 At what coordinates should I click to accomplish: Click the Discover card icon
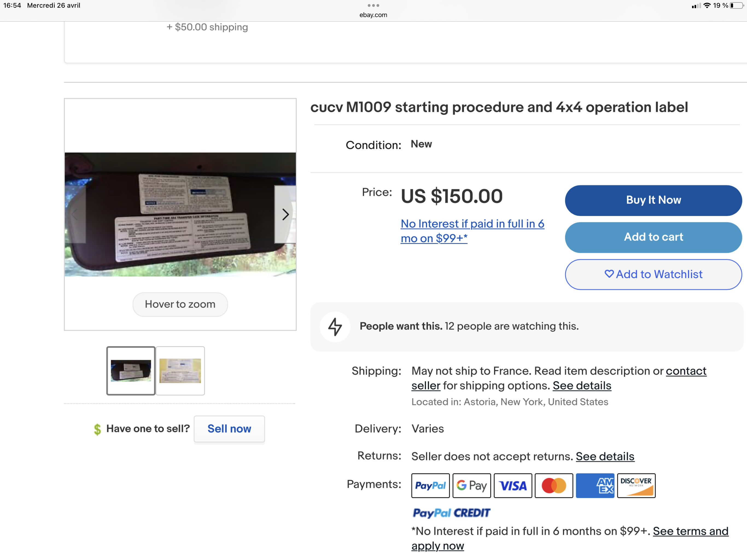pos(636,485)
